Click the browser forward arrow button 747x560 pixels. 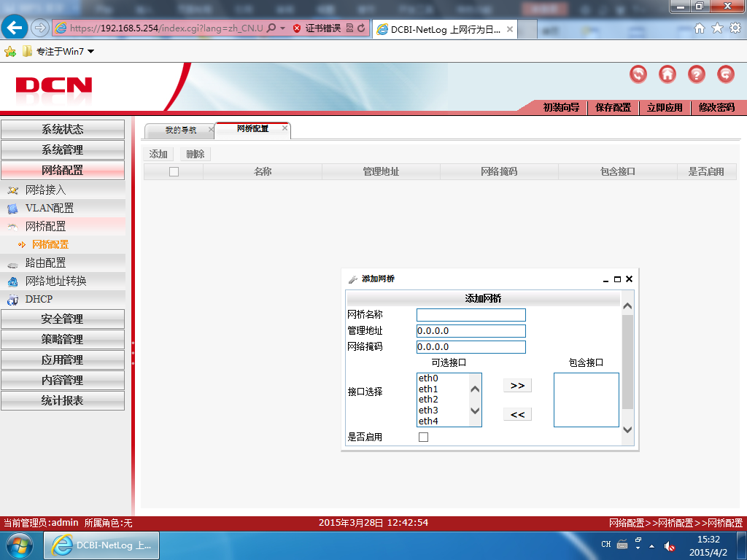coord(40,28)
